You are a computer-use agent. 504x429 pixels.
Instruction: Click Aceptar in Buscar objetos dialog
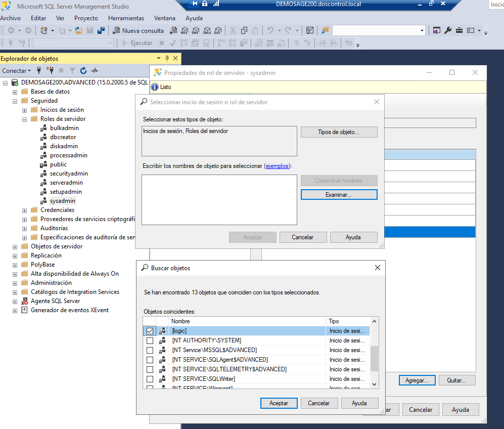point(279,403)
